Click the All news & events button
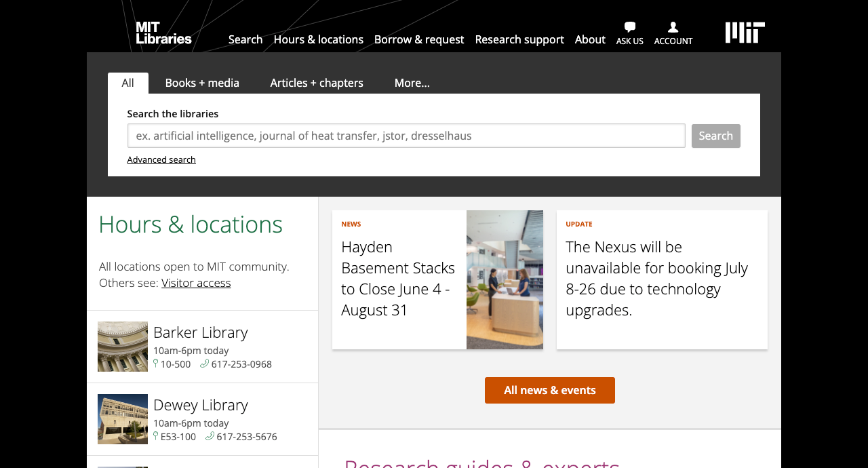Viewport: 868px width, 468px height. click(549, 390)
